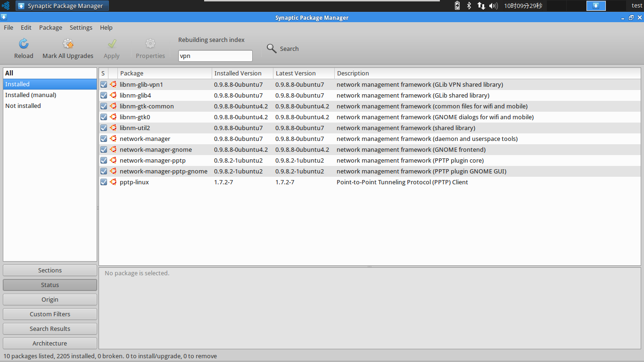Toggle status checkbox for libnm-glib4
Screen dimensions: 644x362
104,95
